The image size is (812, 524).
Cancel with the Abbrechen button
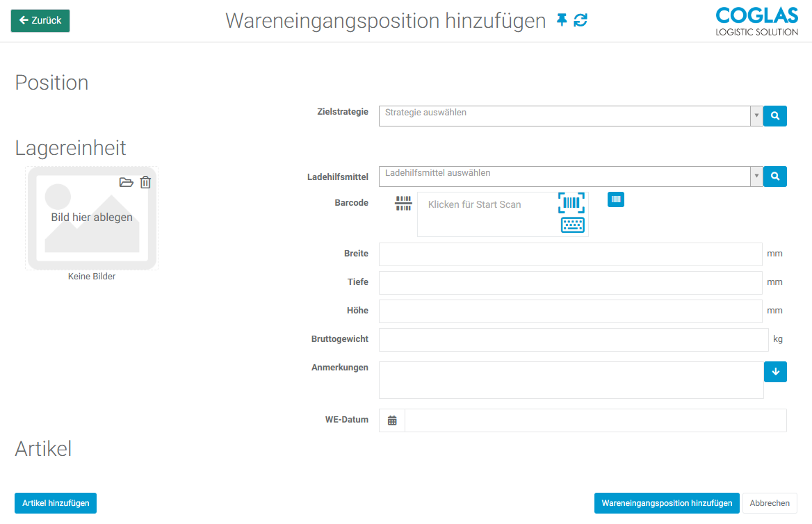770,503
